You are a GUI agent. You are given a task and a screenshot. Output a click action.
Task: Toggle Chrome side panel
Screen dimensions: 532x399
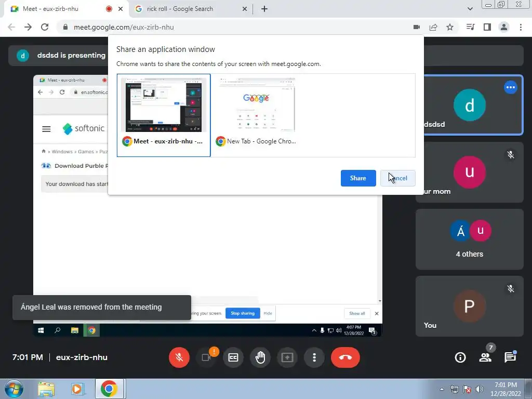tap(487, 27)
